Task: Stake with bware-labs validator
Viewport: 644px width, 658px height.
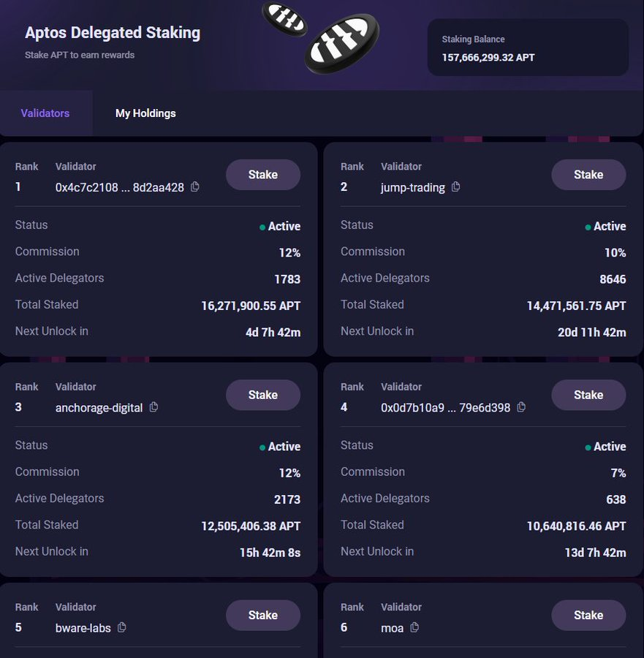Action: (x=263, y=615)
